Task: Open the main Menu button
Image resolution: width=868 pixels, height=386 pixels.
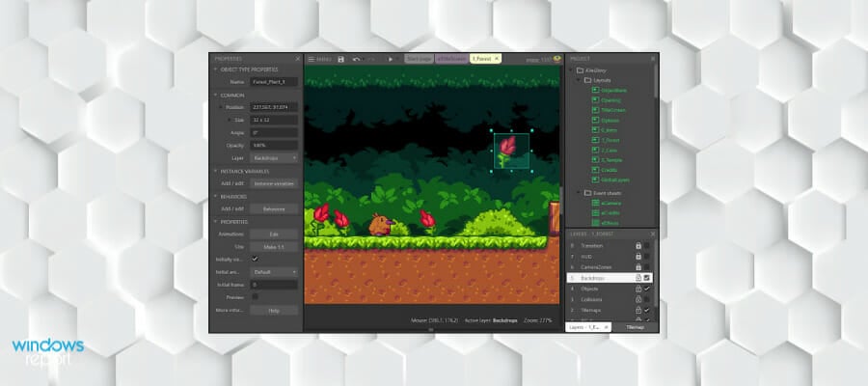Action: [319, 59]
